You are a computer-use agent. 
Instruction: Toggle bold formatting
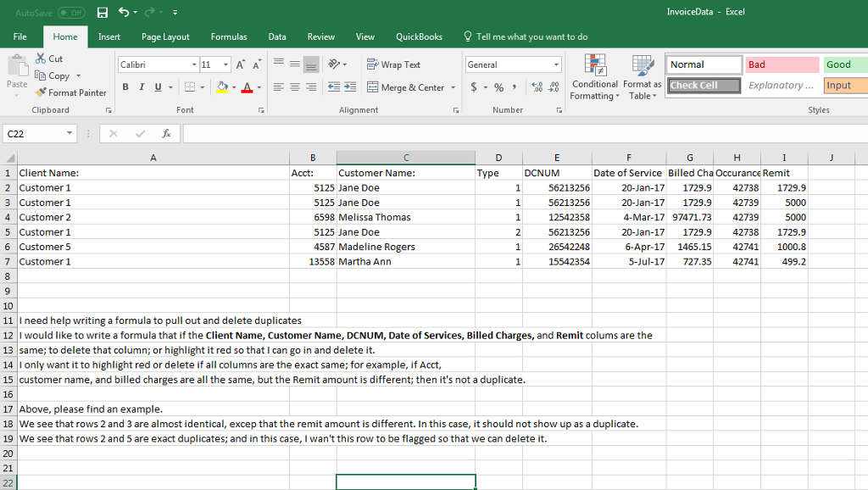(125, 86)
